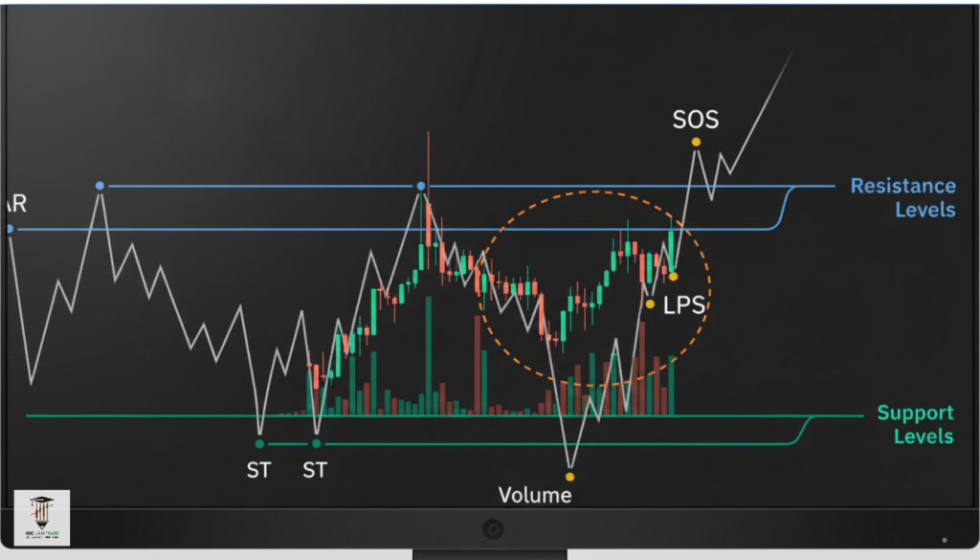
Task: Click blue dot at the tall candle wick peak
Action: tap(419, 187)
